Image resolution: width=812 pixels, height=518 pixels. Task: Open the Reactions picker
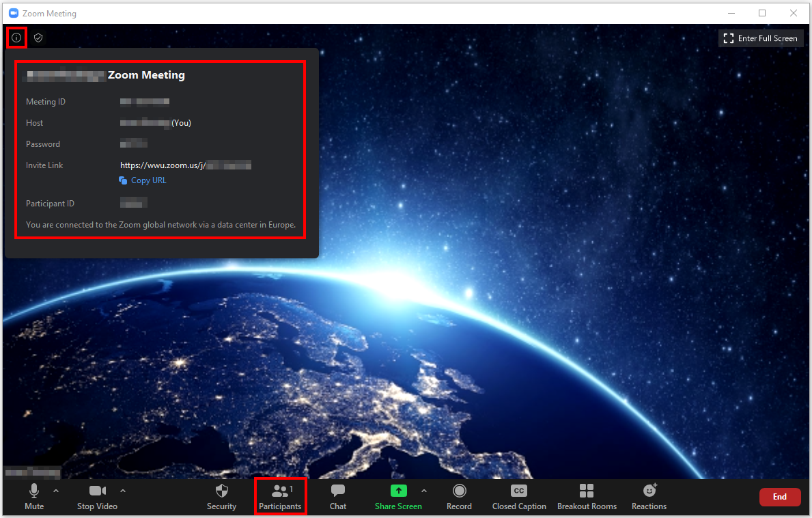[x=649, y=497]
